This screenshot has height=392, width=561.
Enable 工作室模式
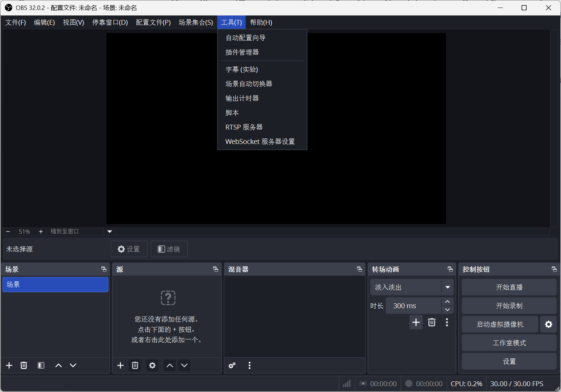click(x=509, y=343)
